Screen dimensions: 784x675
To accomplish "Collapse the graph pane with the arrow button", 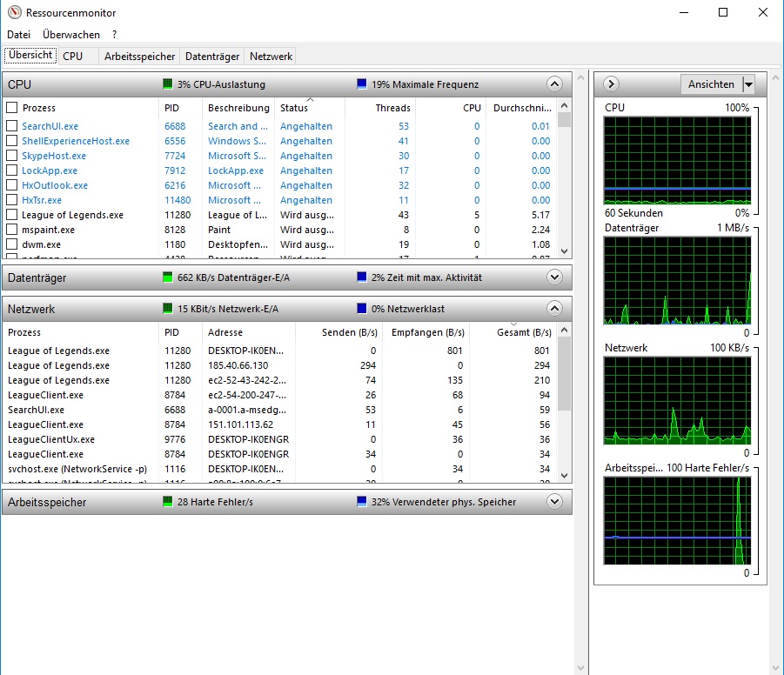I will click(x=611, y=84).
